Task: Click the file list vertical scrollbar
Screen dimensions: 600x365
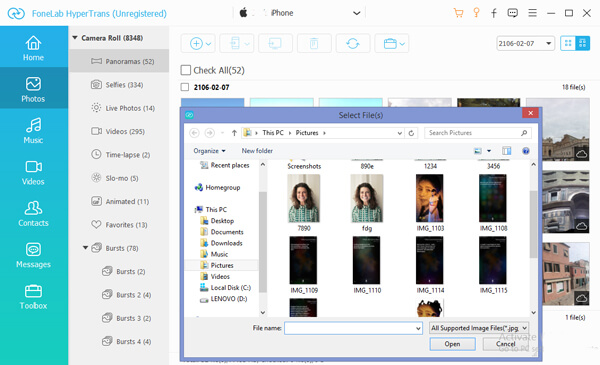Action: 533,224
